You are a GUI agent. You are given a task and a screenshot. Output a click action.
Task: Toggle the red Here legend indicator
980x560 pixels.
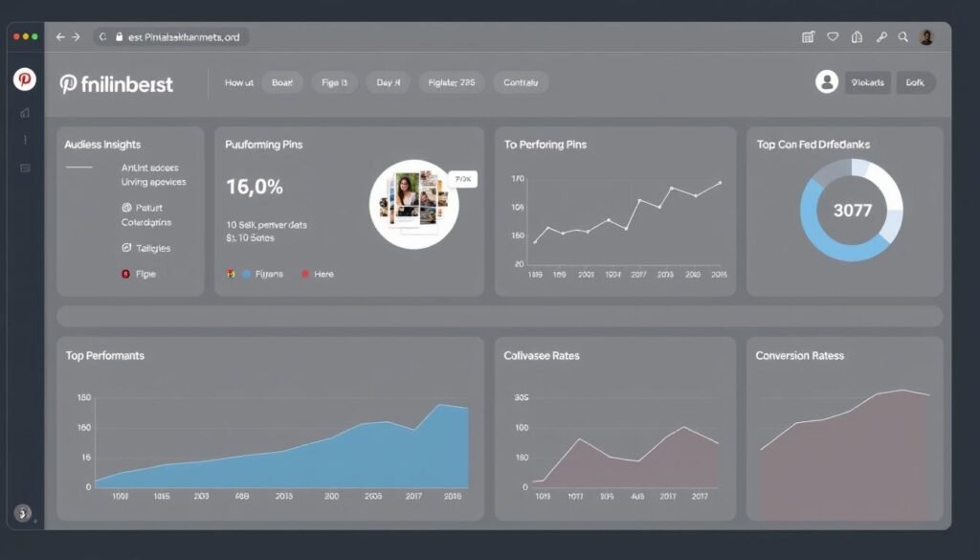coord(306,274)
